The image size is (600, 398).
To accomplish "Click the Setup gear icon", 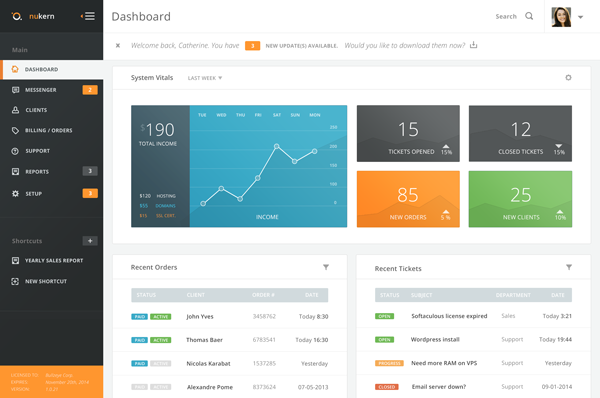I will [x=15, y=194].
